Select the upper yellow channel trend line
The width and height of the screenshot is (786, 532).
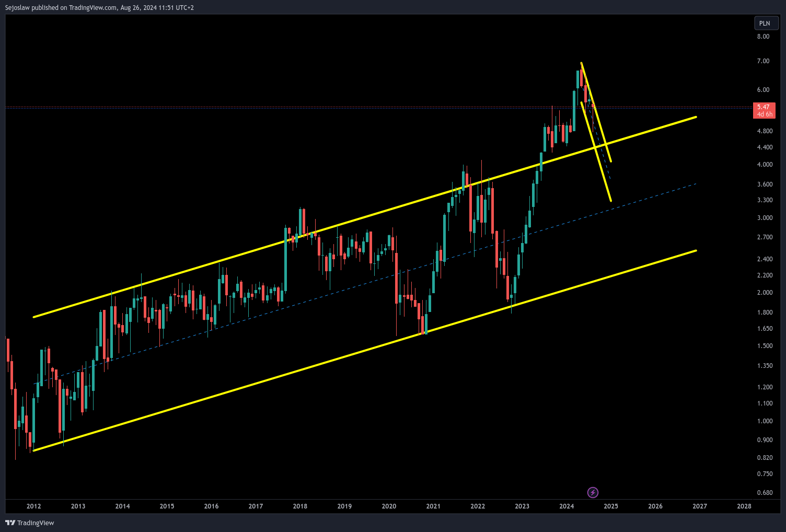[366, 217]
